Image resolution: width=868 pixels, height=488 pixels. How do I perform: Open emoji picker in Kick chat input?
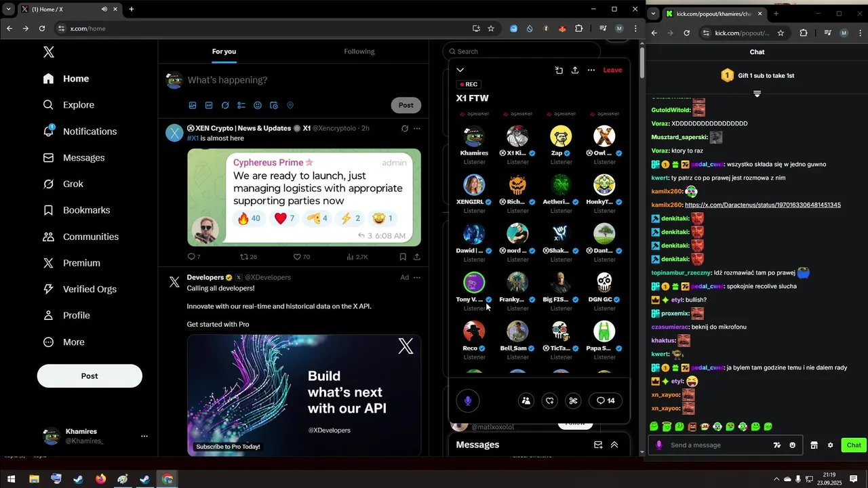click(x=793, y=445)
